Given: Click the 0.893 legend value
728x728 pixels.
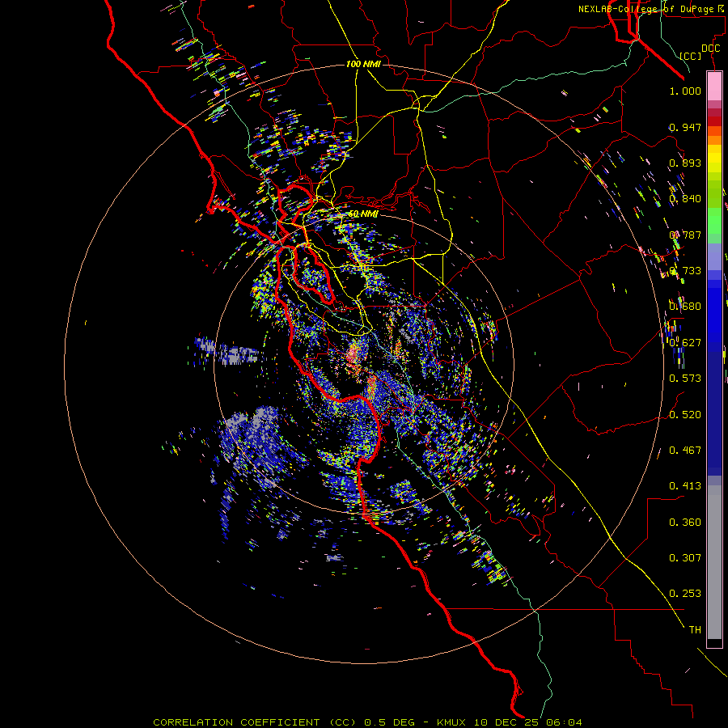Looking at the screenshot, I should coord(685,163).
